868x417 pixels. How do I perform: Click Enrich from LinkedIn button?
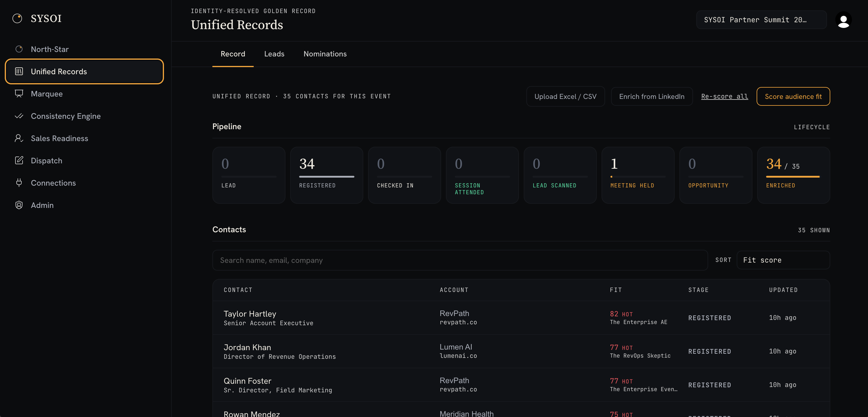(x=651, y=96)
